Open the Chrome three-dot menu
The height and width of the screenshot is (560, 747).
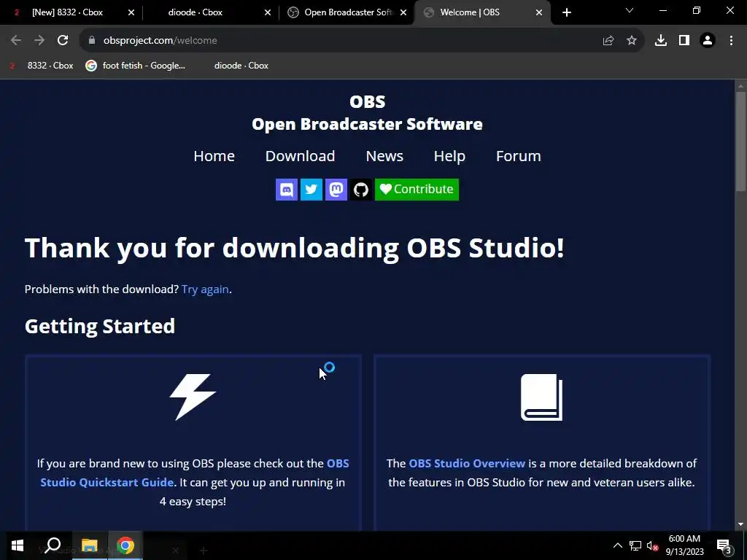coord(731,41)
